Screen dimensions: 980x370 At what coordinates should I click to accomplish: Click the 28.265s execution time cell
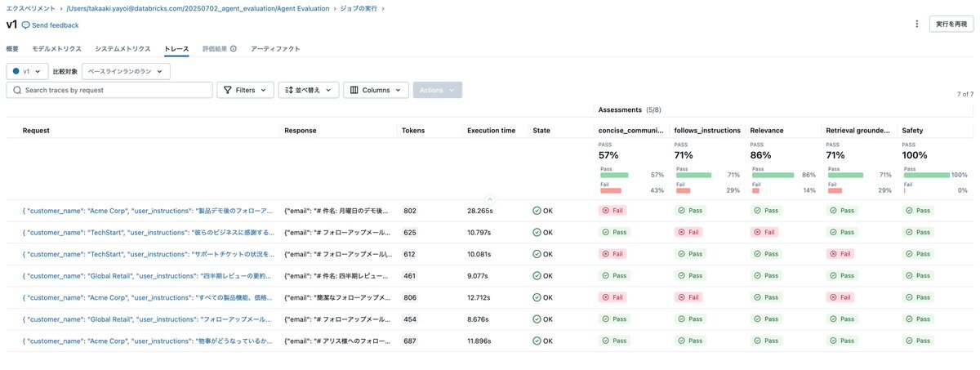pos(481,211)
